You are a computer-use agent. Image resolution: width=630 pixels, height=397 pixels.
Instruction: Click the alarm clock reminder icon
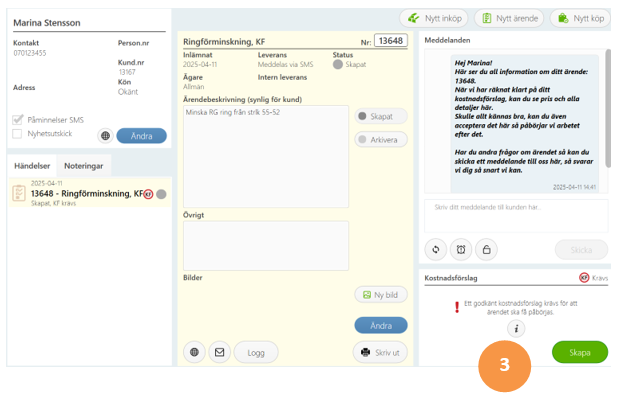(x=461, y=250)
